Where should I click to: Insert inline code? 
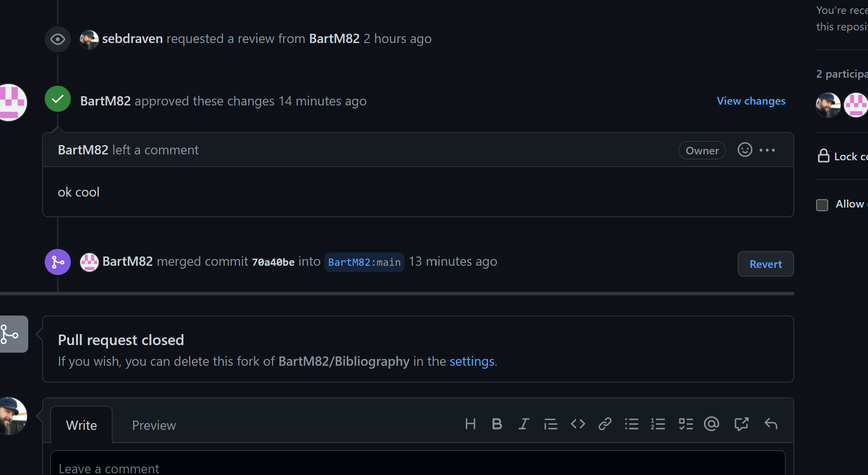577,424
